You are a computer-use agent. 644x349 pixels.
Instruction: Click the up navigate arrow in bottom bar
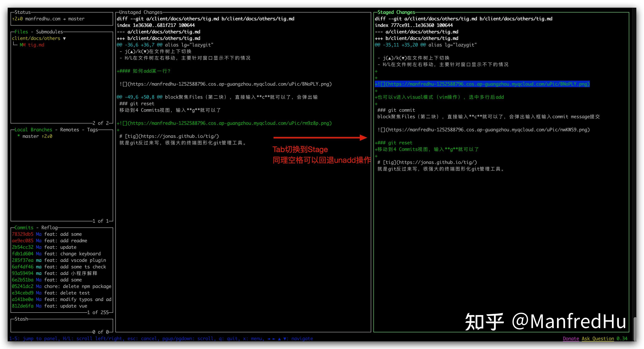pos(280,338)
